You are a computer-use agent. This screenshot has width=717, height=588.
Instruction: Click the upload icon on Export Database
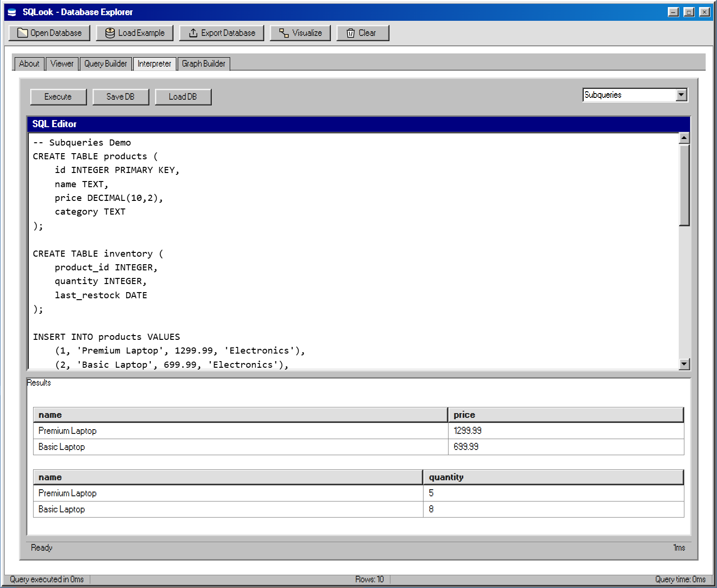click(193, 33)
